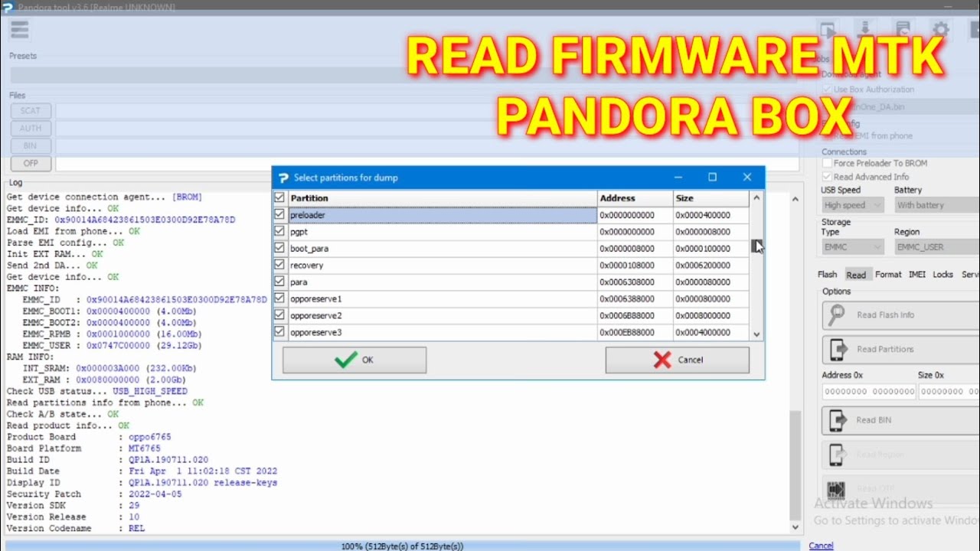Uncheck the boot_para partition checkbox
Image resolution: width=980 pixels, height=551 pixels.
coord(279,248)
